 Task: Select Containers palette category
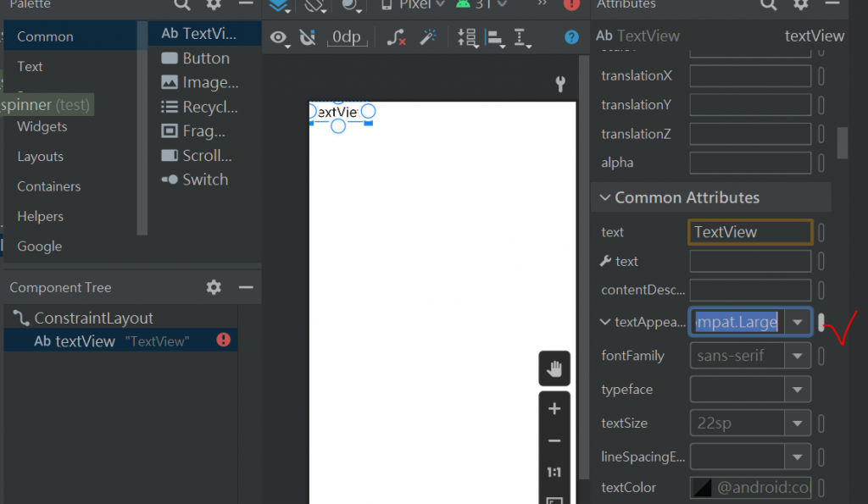pyautogui.click(x=70, y=186)
